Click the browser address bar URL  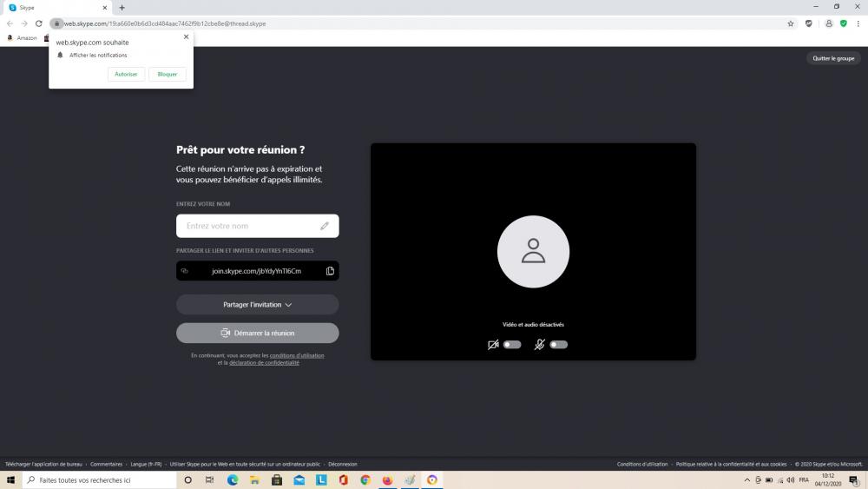tap(165, 23)
